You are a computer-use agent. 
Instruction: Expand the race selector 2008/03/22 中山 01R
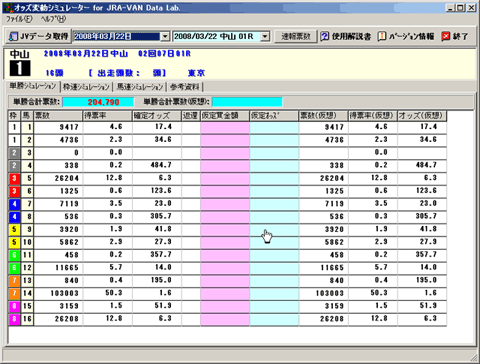(265, 36)
